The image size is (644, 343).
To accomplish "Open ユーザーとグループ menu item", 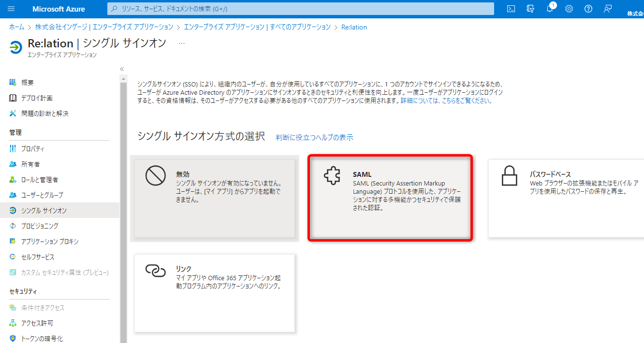I will [x=42, y=195].
